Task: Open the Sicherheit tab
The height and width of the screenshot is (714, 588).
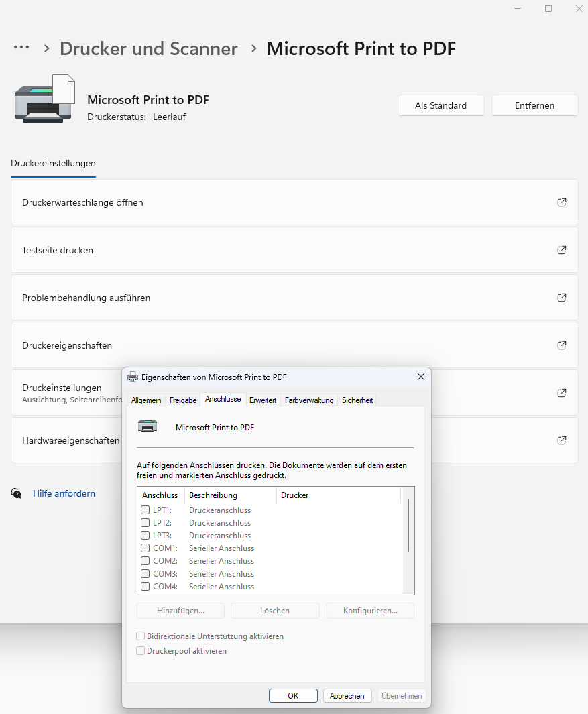Action: click(x=357, y=400)
